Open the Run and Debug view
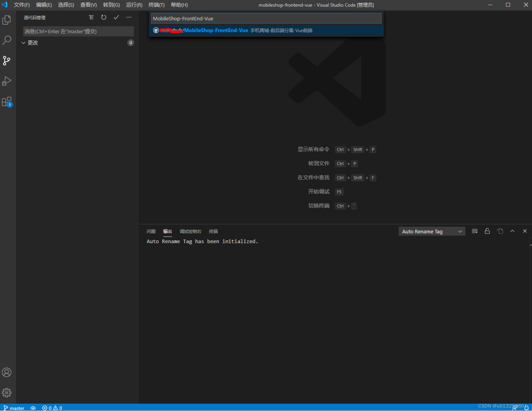Image resolution: width=532 pixels, height=411 pixels. (x=6, y=81)
